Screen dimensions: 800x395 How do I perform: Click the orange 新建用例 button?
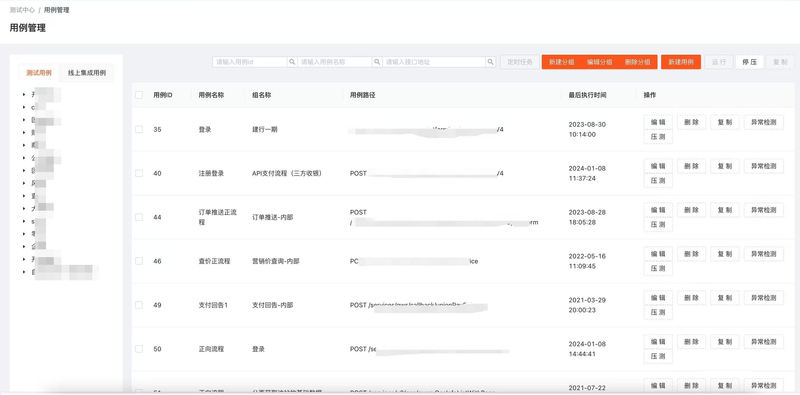point(681,62)
